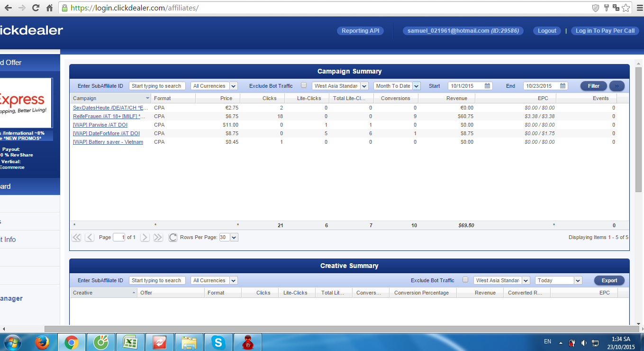Screen dimensions: 644x351
Task: Click the End date input field
Action: 545,86
